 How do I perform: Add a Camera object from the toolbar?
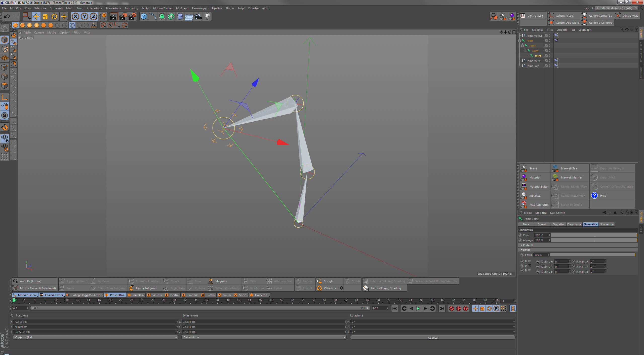(198, 17)
